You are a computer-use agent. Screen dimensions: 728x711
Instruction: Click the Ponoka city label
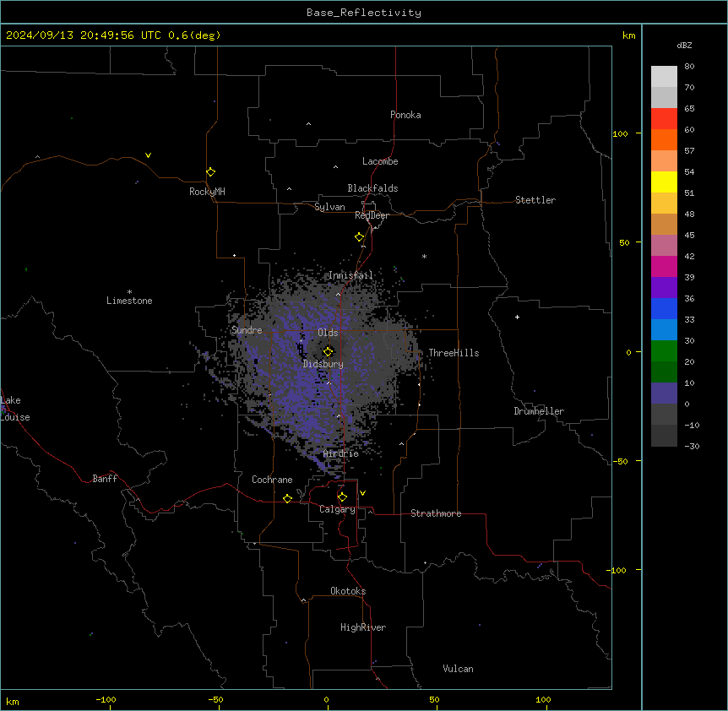coord(405,115)
